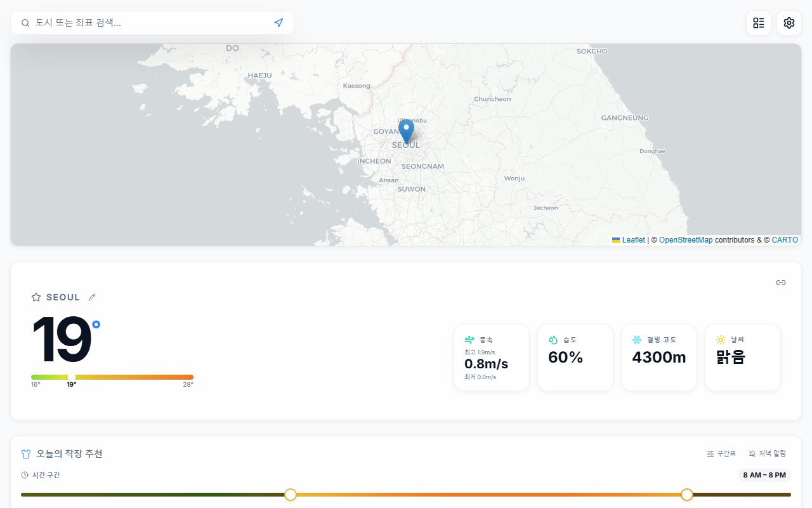Screen dimensions: 812x508
Task: Favorite Seoul with the star icon
Action: pyautogui.click(x=36, y=297)
